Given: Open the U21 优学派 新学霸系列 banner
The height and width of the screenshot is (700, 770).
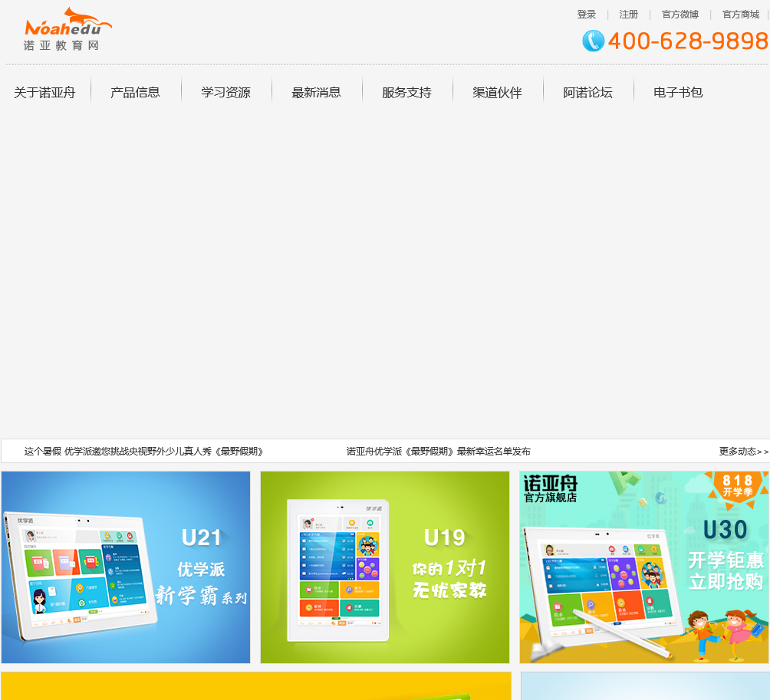Looking at the screenshot, I should (126, 567).
